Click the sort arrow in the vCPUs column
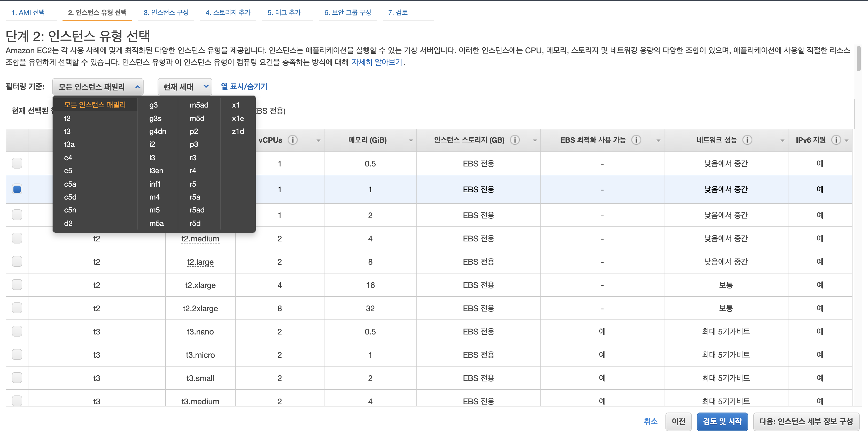The height and width of the screenshot is (442, 868). [x=318, y=141]
